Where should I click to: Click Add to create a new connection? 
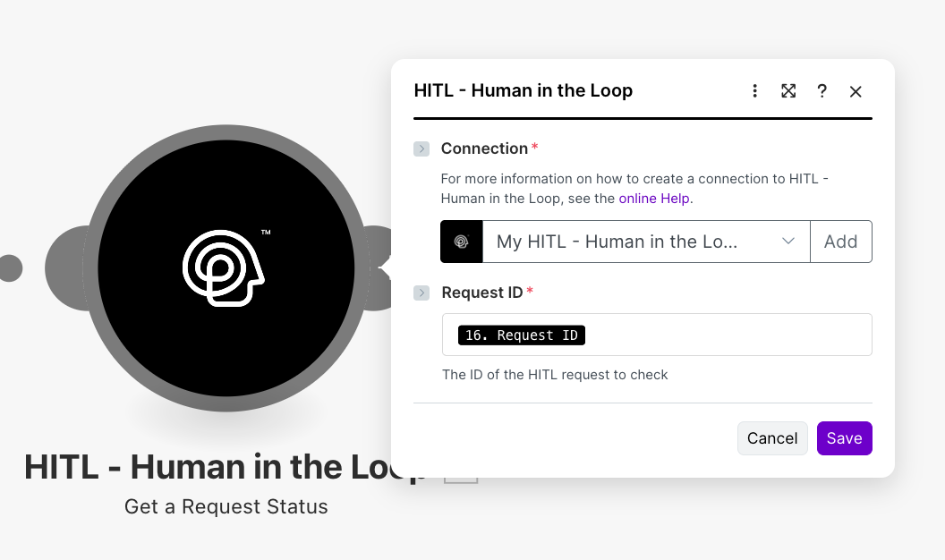tap(841, 242)
